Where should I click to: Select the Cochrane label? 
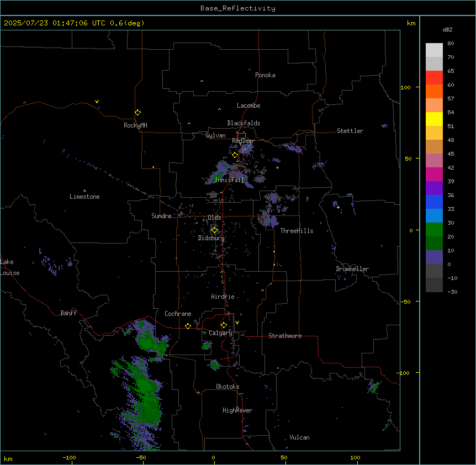click(x=178, y=314)
